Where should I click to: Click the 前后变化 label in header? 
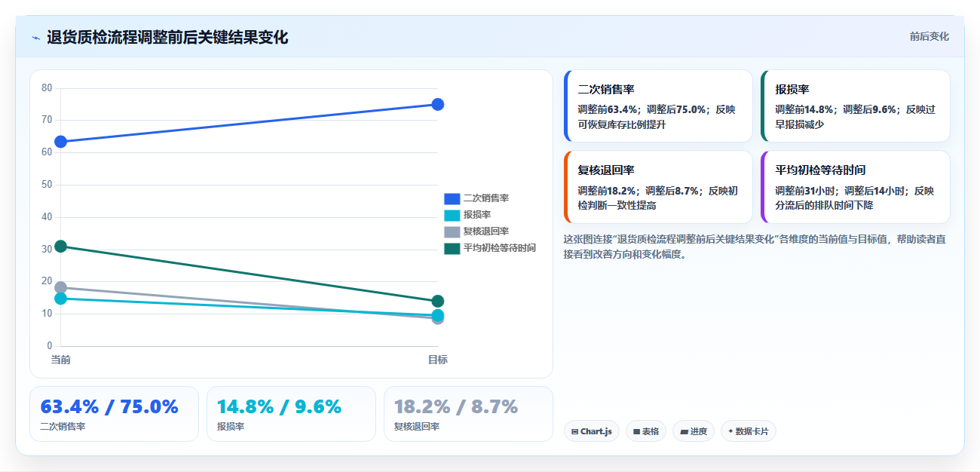click(x=929, y=36)
